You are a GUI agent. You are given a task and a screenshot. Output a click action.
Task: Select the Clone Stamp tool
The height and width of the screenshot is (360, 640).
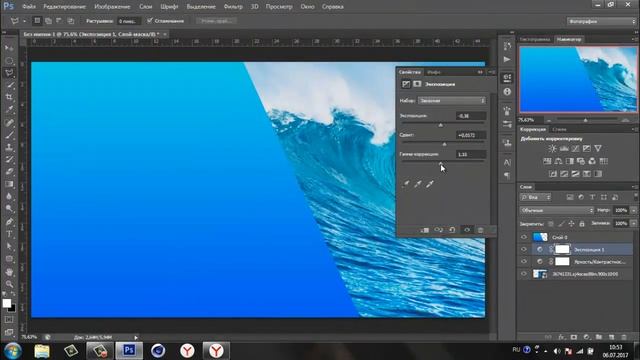[x=9, y=147]
